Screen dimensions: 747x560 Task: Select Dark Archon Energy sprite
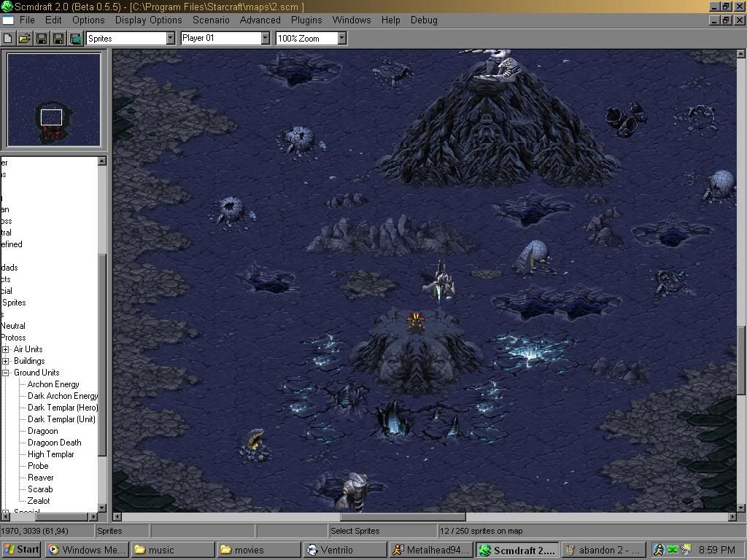pyautogui.click(x=63, y=396)
